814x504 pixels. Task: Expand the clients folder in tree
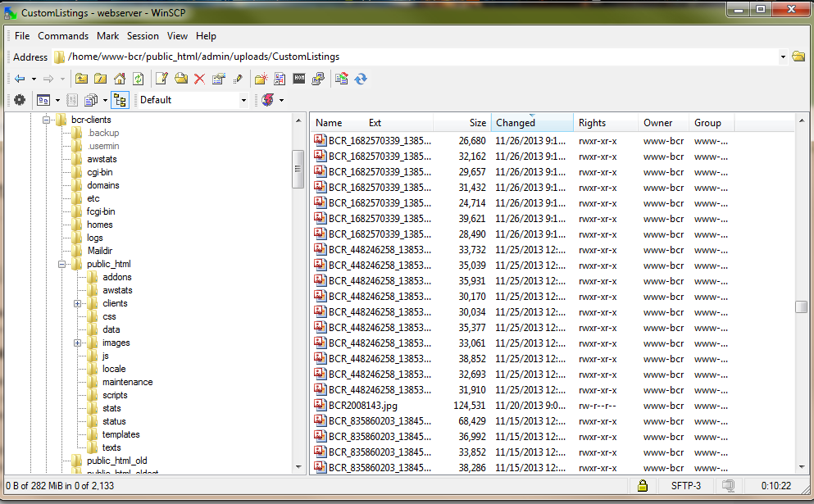click(78, 303)
